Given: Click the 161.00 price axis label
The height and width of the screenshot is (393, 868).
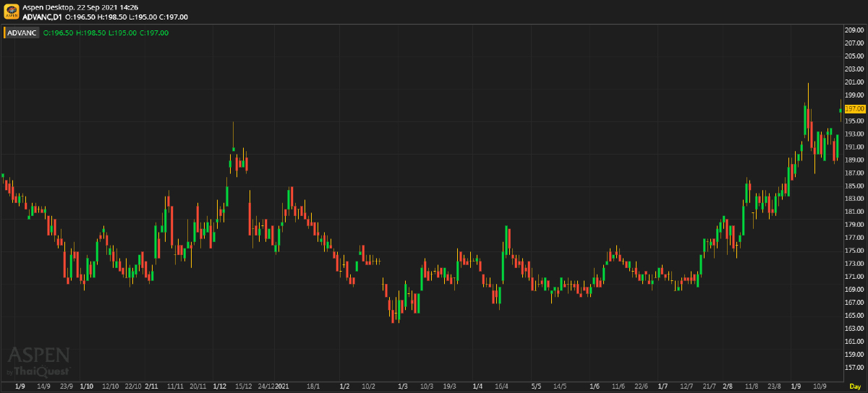Looking at the screenshot, I should [x=855, y=342].
